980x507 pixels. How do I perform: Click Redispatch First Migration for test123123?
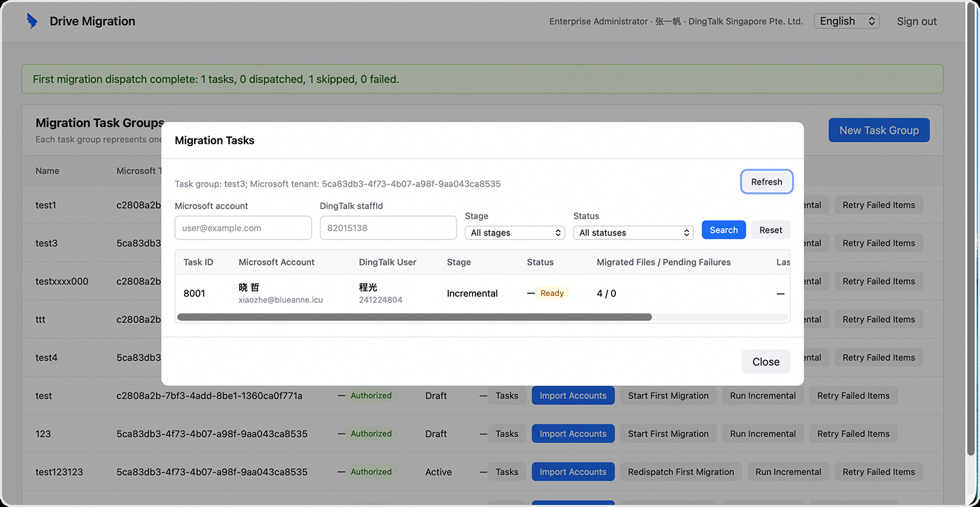680,472
